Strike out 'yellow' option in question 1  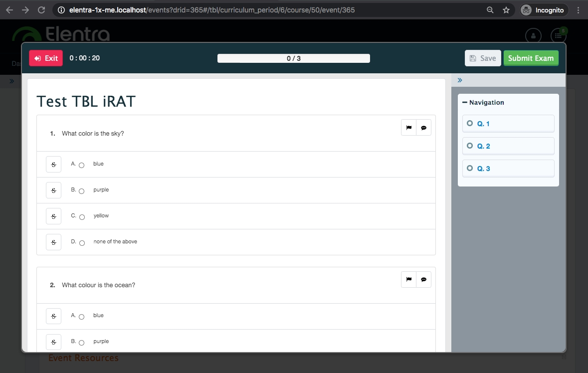(53, 216)
